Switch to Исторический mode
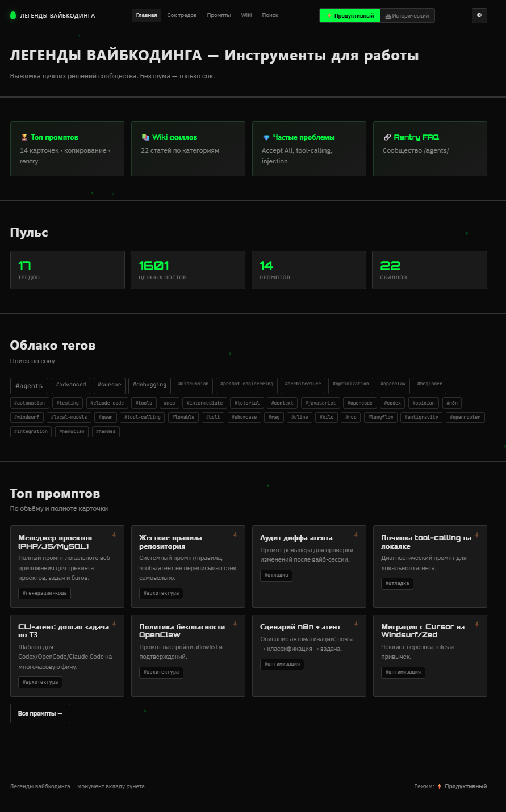This screenshot has height=812, width=506. tap(407, 15)
